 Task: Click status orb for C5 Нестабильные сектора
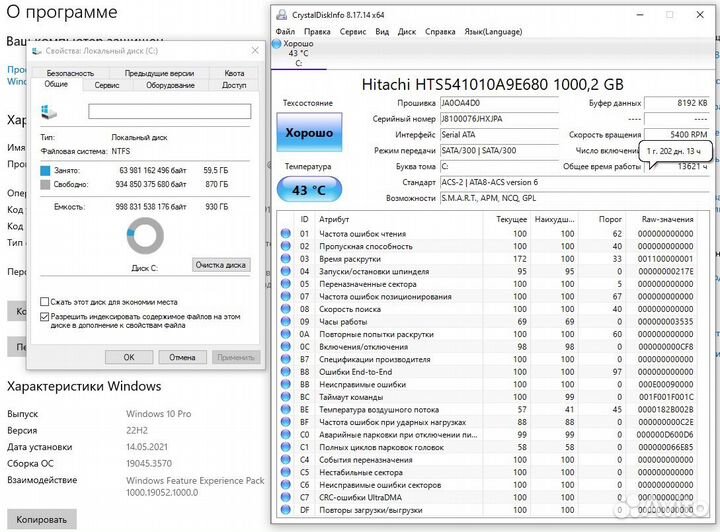click(286, 472)
